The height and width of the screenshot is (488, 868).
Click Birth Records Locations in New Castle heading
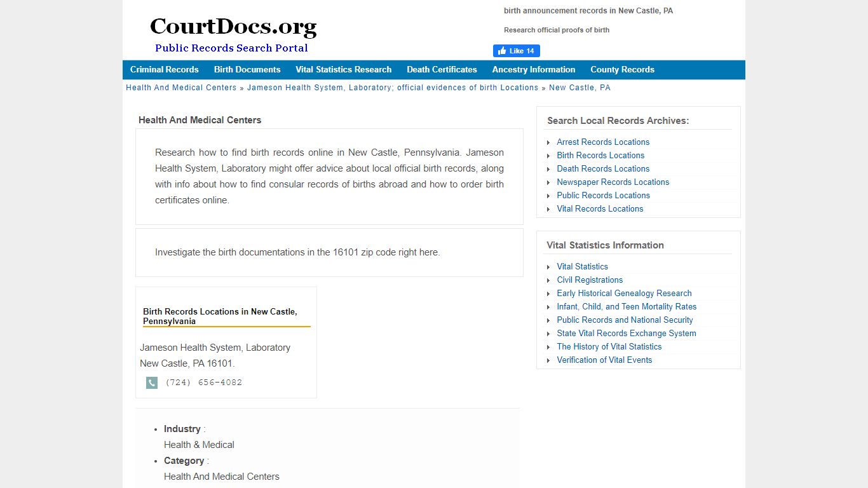(220, 316)
